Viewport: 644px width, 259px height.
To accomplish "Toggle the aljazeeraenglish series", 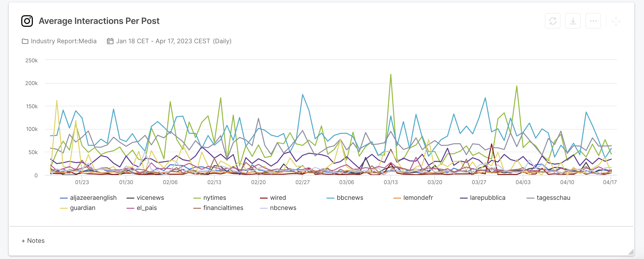I will pos(93,197).
